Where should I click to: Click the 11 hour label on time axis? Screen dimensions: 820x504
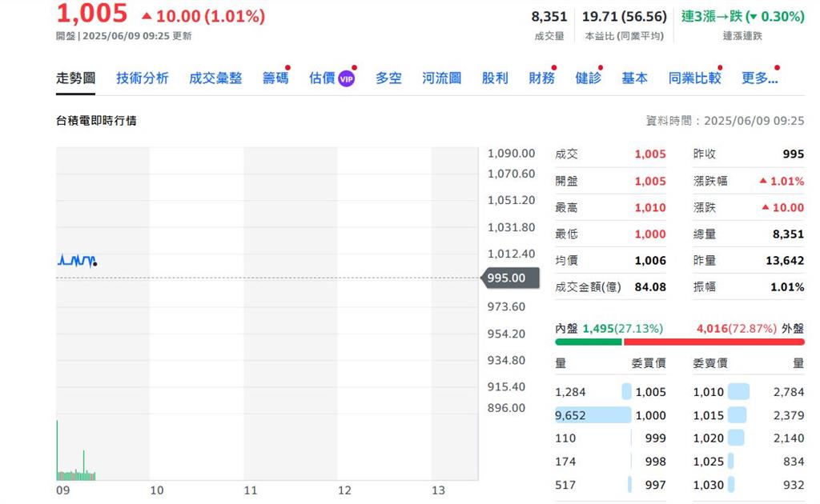pos(251,490)
